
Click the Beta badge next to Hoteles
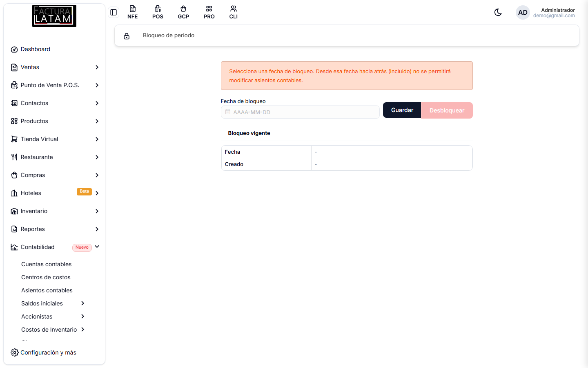(84, 191)
